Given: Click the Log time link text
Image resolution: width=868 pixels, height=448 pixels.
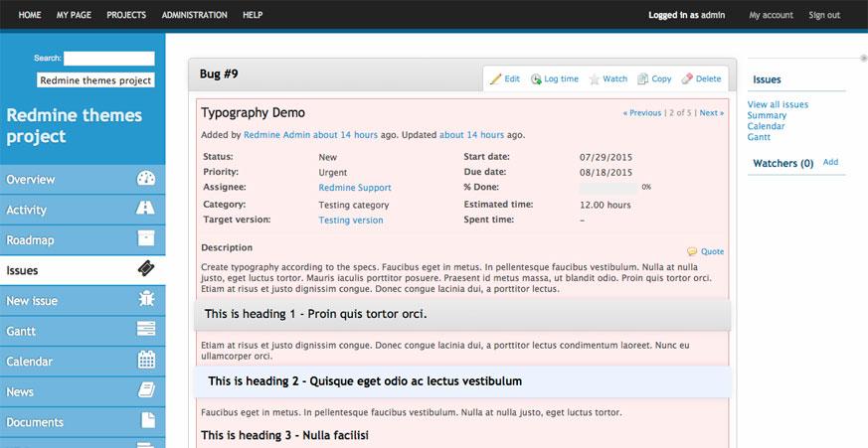Looking at the screenshot, I should pyautogui.click(x=562, y=79).
